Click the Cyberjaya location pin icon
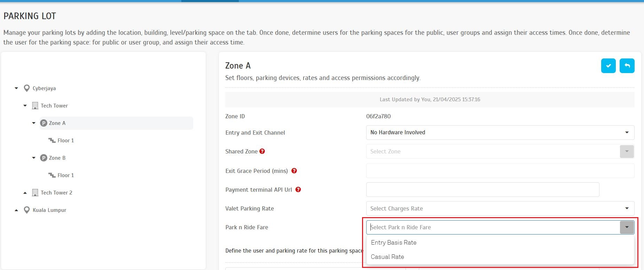Image resolution: width=644 pixels, height=270 pixels. pyautogui.click(x=26, y=88)
